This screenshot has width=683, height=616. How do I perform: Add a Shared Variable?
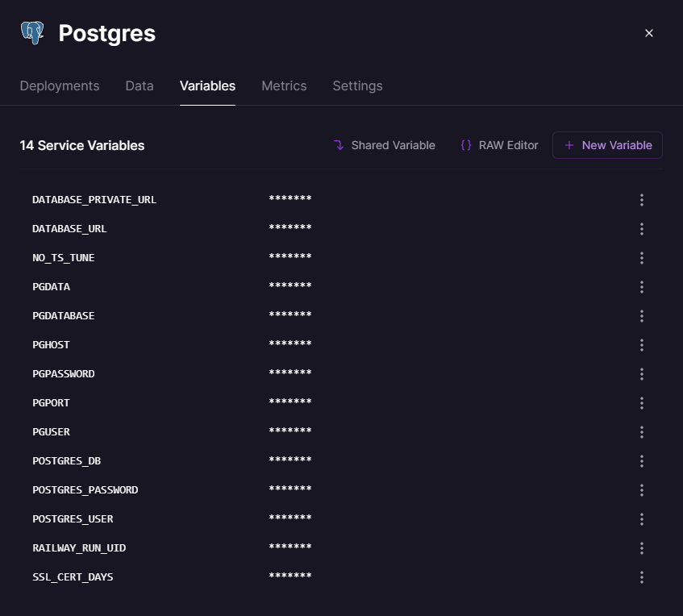384,145
